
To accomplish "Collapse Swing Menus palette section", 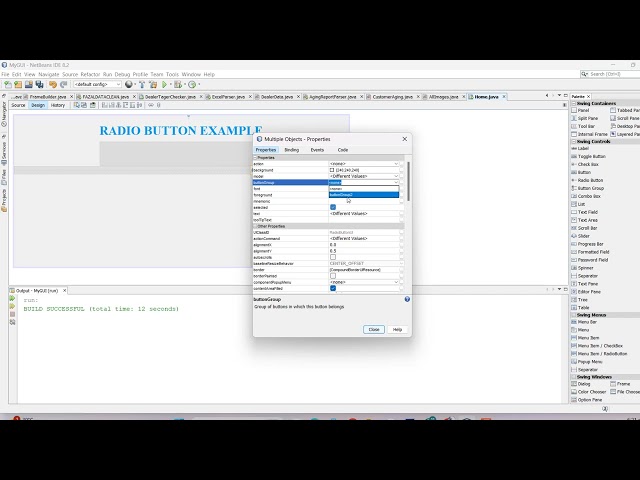I will tap(574, 315).
